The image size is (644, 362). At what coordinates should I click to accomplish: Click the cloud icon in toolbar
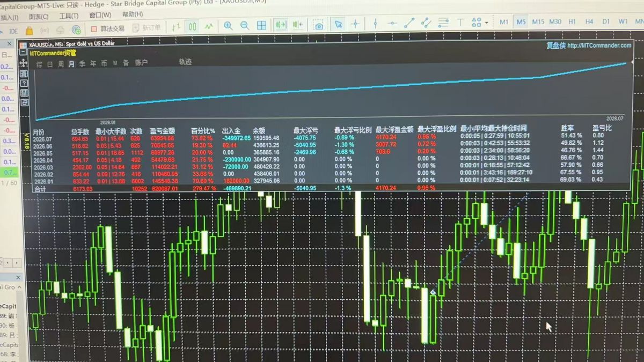coord(61,29)
